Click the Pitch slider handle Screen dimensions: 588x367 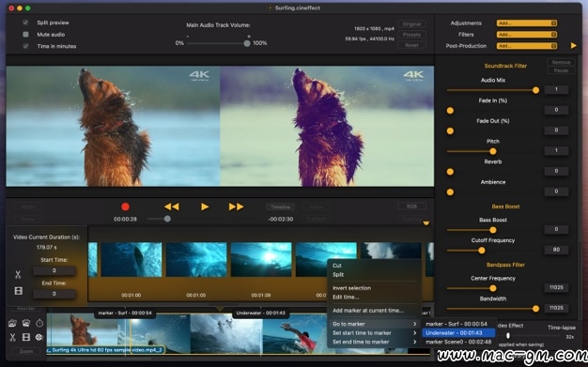pyautogui.click(x=493, y=151)
